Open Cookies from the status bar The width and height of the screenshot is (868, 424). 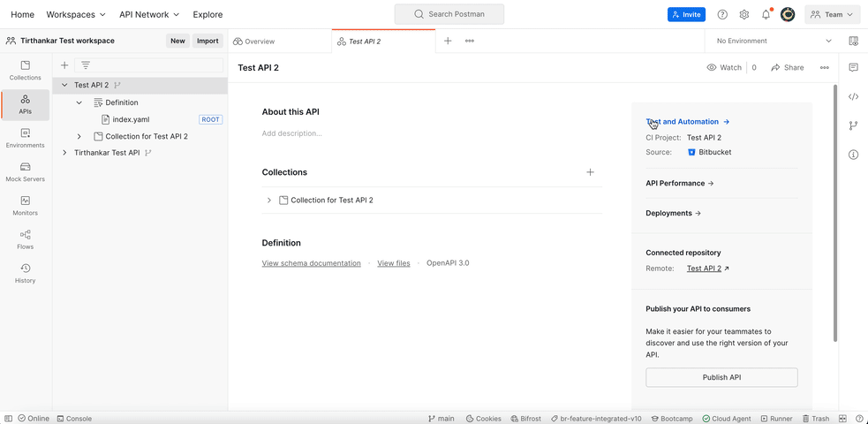point(484,419)
